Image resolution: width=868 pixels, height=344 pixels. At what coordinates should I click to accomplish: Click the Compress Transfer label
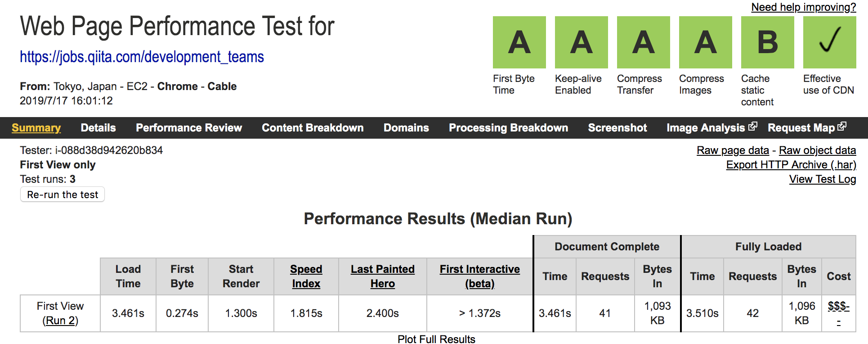(639, 84)
